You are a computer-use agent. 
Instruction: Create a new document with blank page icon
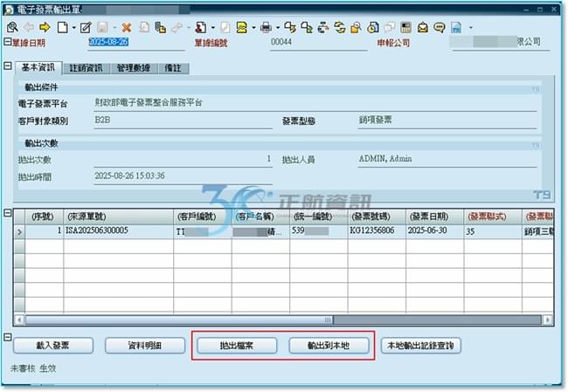[x=62, y=27]
